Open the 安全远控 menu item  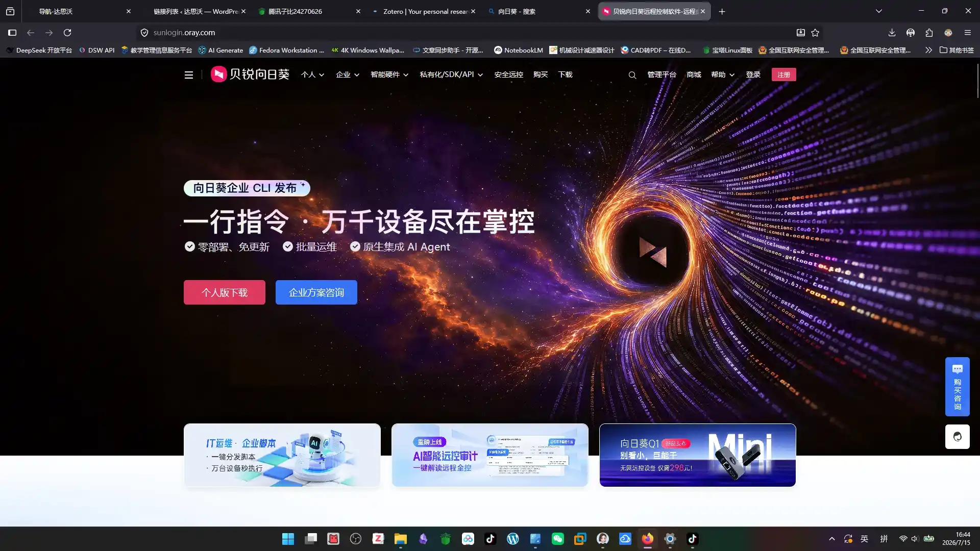(508, 75)
